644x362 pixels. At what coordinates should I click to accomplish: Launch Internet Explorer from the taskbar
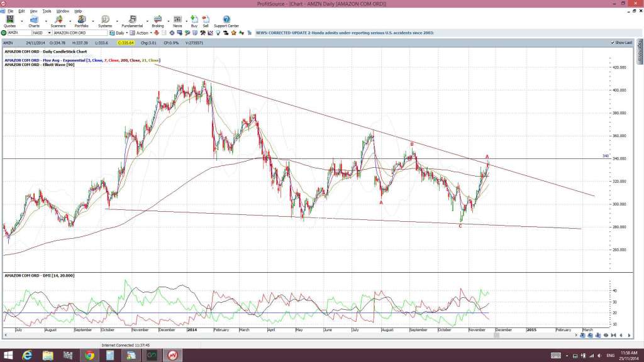click(x=28, y=356)
